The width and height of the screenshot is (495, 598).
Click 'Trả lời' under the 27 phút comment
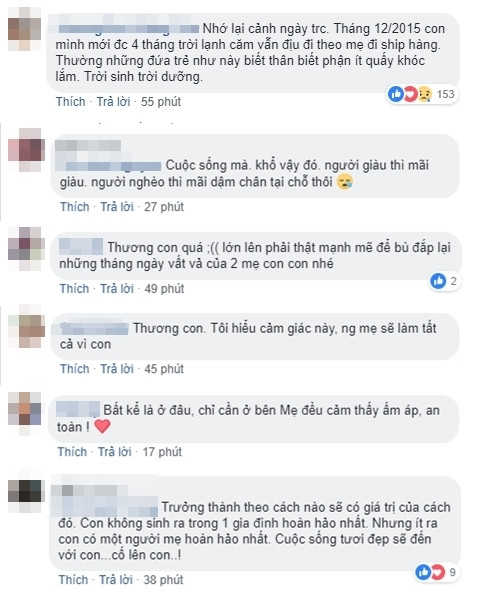[x=117, y=207]
